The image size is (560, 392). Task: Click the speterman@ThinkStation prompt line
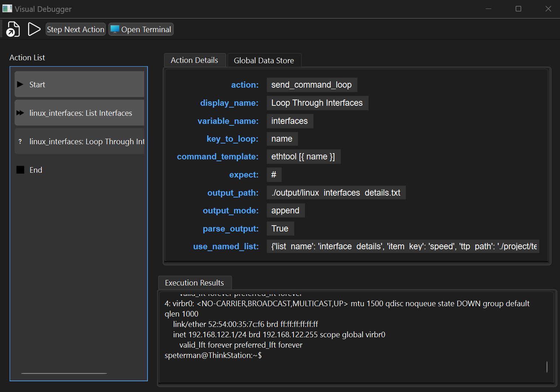(213, 355)
